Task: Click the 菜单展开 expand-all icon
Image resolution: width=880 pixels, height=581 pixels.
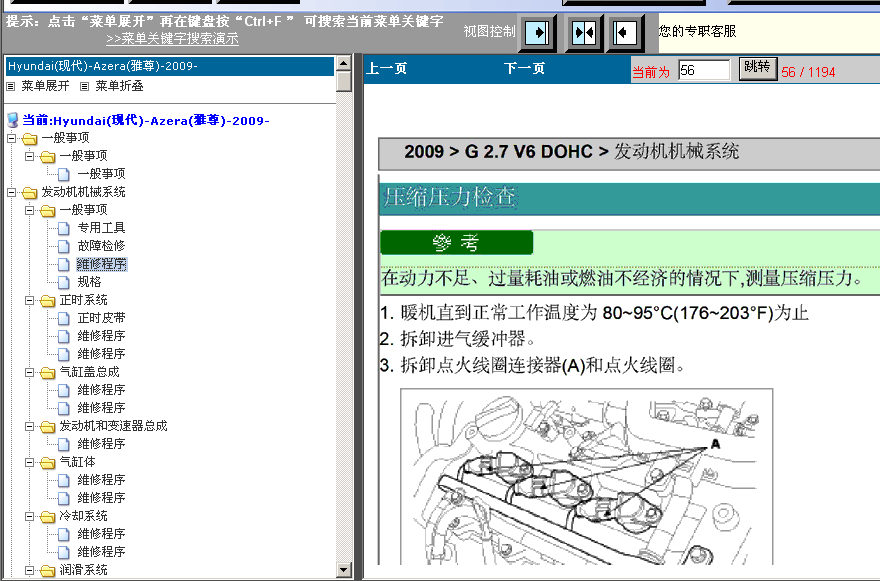Action: click(x=11, y=86)
